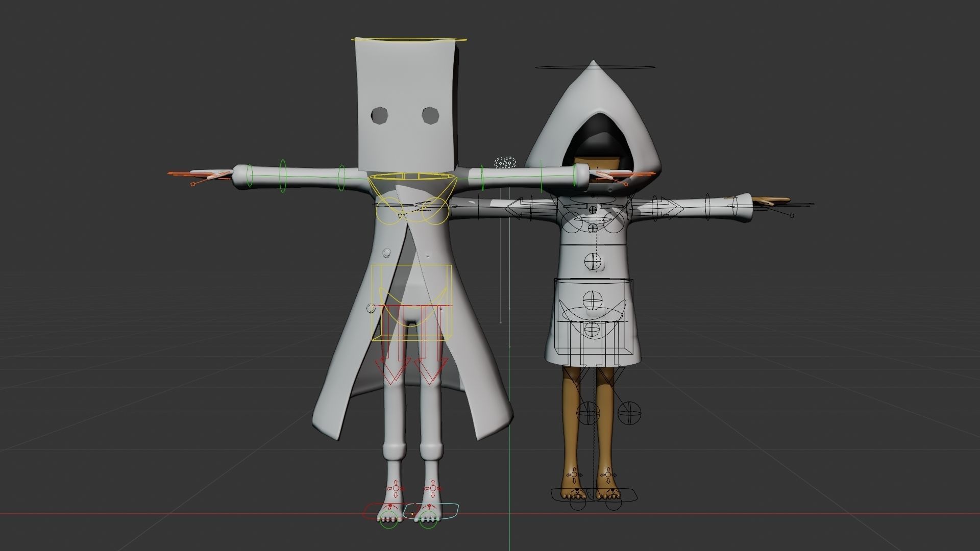The width and height of the screenshot is (980, 551).
Task: Select black four-arrow control on hooded character's screen-right ankle
Action: click(x=607, y=475)
